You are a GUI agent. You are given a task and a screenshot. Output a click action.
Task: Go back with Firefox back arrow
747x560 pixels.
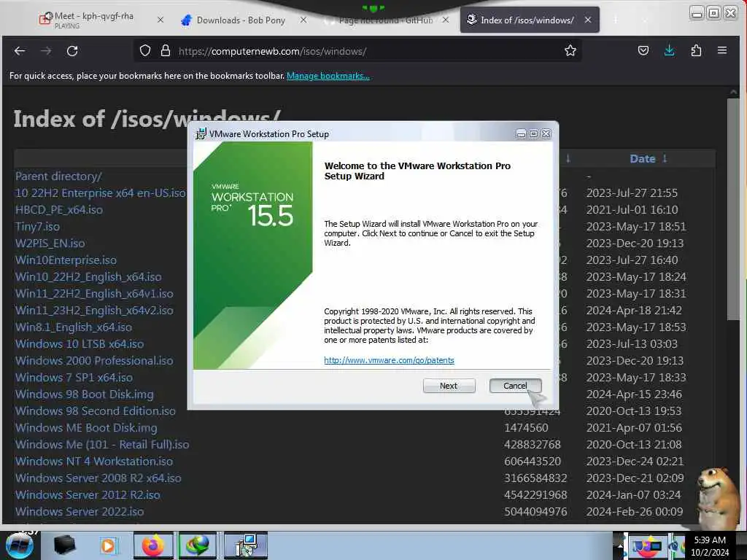[20, 51]
